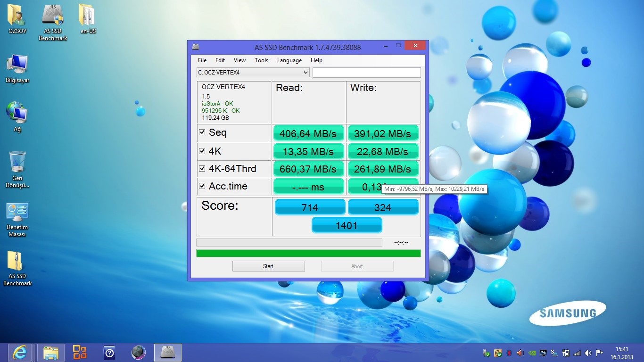The image size is (644, 362).
Task: Click the read score 714 box
Action: [310, 207]
